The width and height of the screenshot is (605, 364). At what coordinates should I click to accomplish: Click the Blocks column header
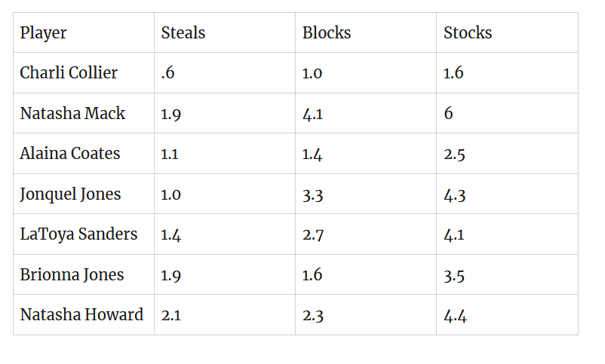click(327, 33)
